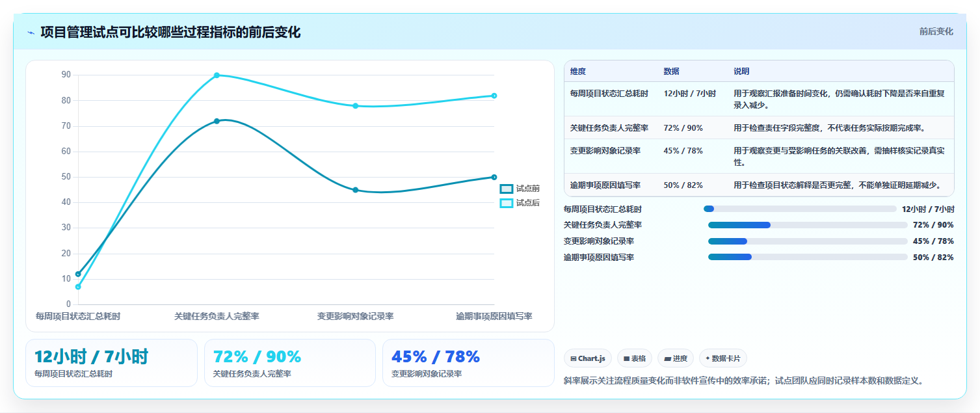Image resolution: width=980 pixels, height=413 pixels.
Task: Click x-axis label 每周项目状态汇总耗时
Action: [x=78, y=317]
